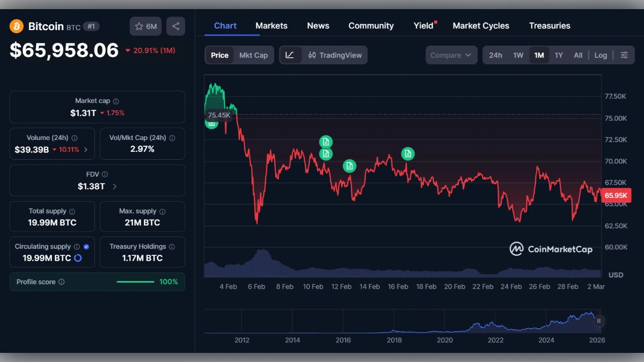Click the 6M watchers count button

pos(145,26)
